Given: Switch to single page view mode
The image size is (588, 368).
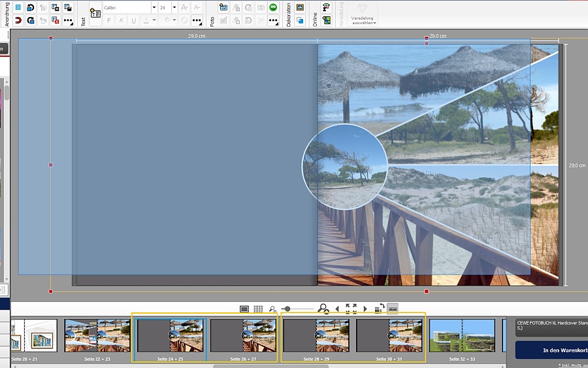Looking at the screenshot, I should pyautogui.click(x=244, y=309).
